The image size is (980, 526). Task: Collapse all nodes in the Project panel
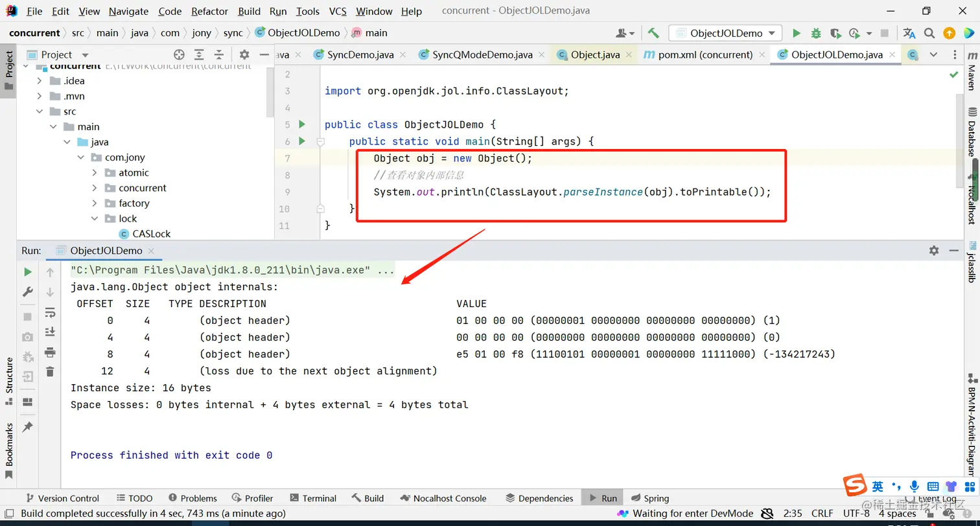pos(218,55)
